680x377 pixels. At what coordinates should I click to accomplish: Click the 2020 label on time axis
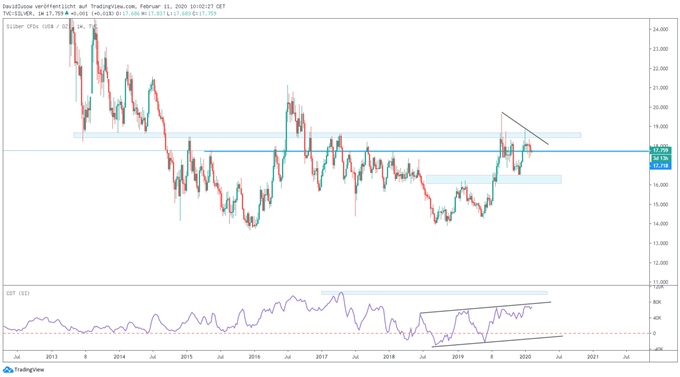click(525, 357)
